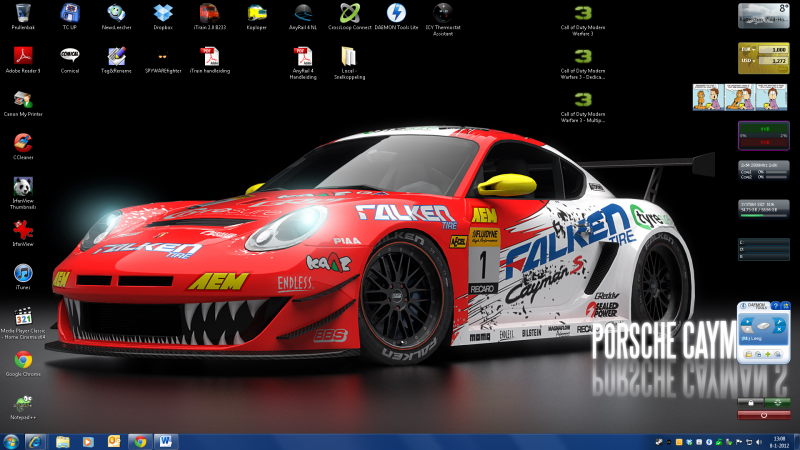Click the green button on the control gadget
Image resolution: width=800 pixels, height=450 pixels.
[778, 403]
